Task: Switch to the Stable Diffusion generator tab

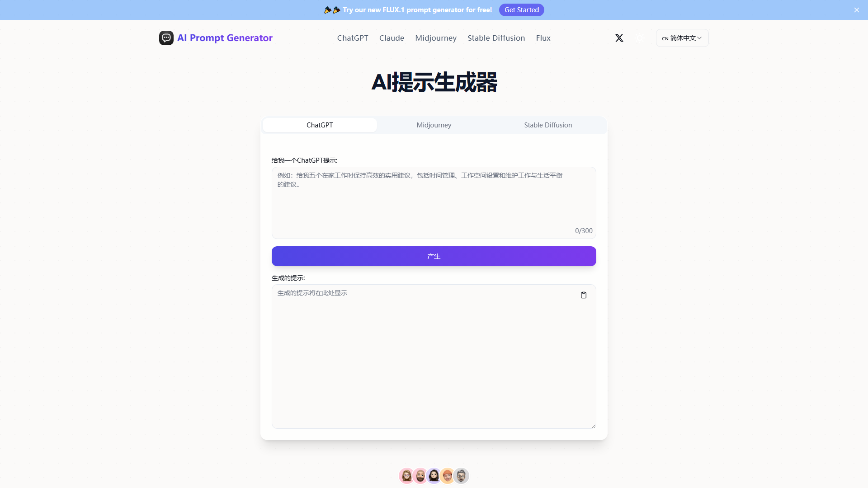Action: pos(548,125)
